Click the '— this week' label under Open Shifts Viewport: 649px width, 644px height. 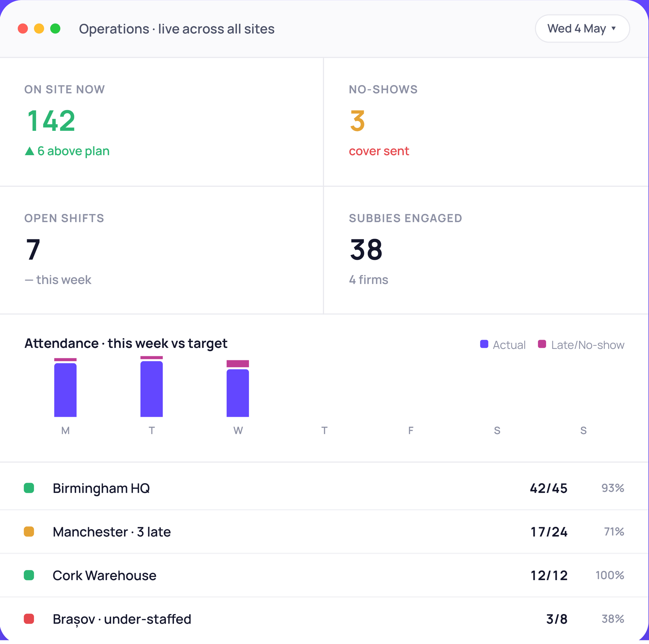(58, 279)
